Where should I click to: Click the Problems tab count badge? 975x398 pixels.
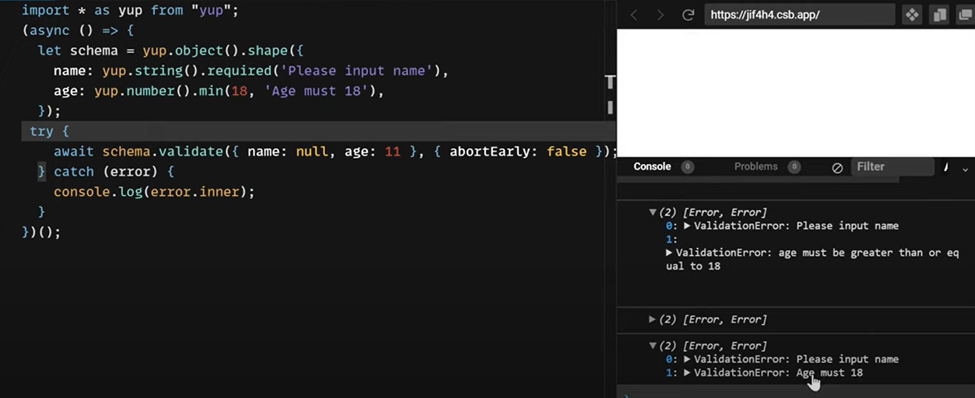tap(793, 167)
